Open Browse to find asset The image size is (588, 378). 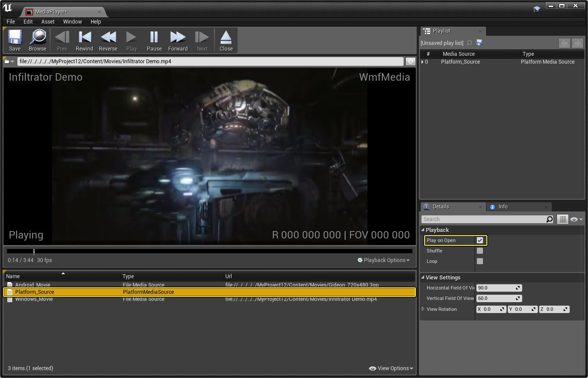37,40
